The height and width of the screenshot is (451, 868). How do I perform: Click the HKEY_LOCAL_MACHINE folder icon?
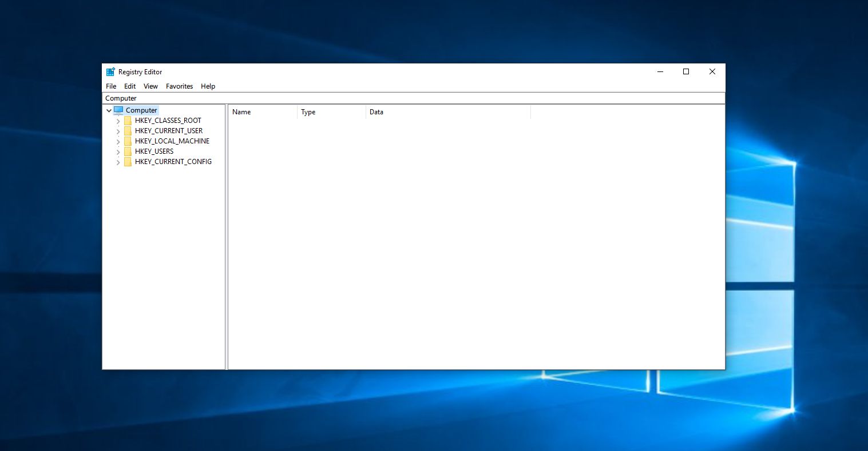click(128, 141)
